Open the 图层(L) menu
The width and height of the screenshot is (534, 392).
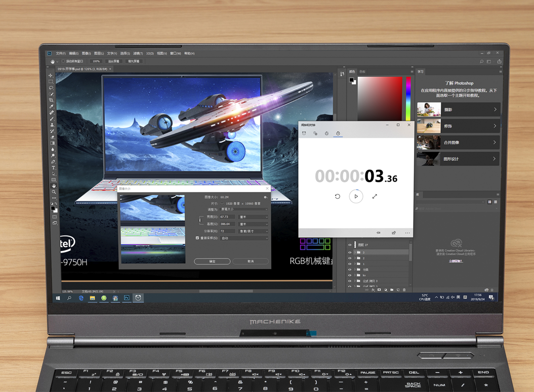click(x=99, y=54)
